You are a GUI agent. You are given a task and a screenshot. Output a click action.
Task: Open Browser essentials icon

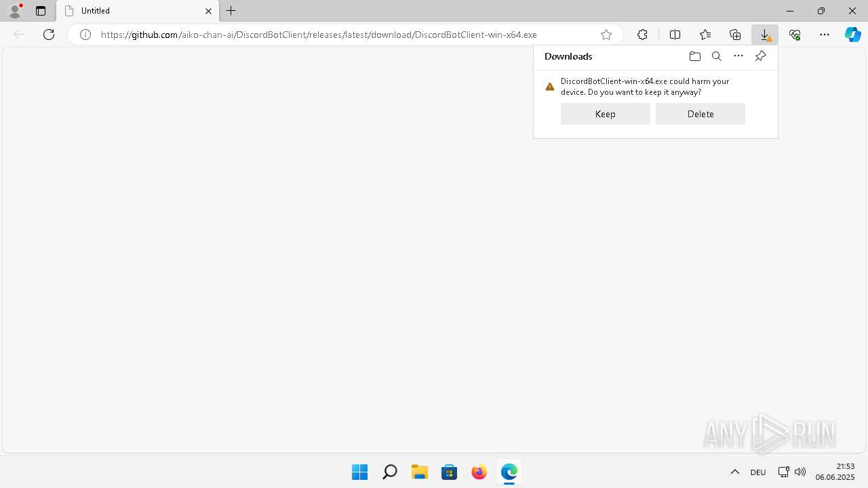click(795, 35)
